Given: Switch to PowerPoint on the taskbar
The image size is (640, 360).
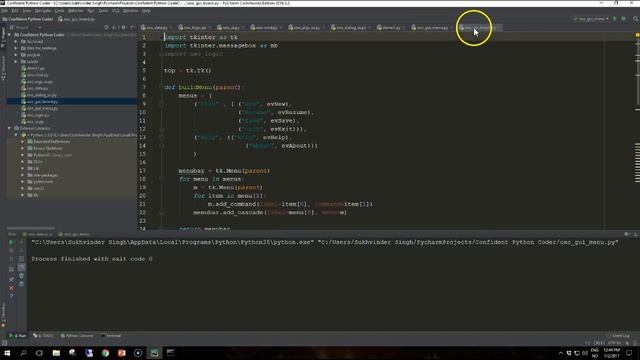Looking at the screenshot, I should (x=122, y=353).
